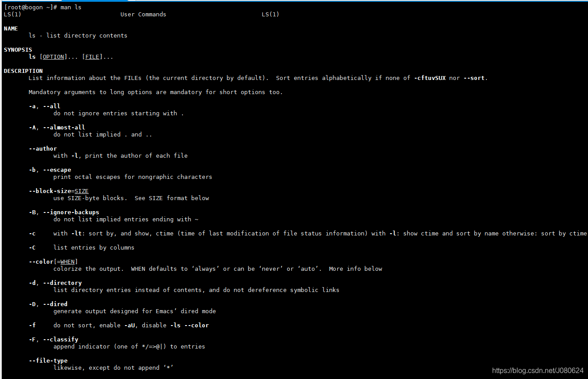Click 'print the author of each file' line
The width and height of the screenshot is (588, 379).
120,155
